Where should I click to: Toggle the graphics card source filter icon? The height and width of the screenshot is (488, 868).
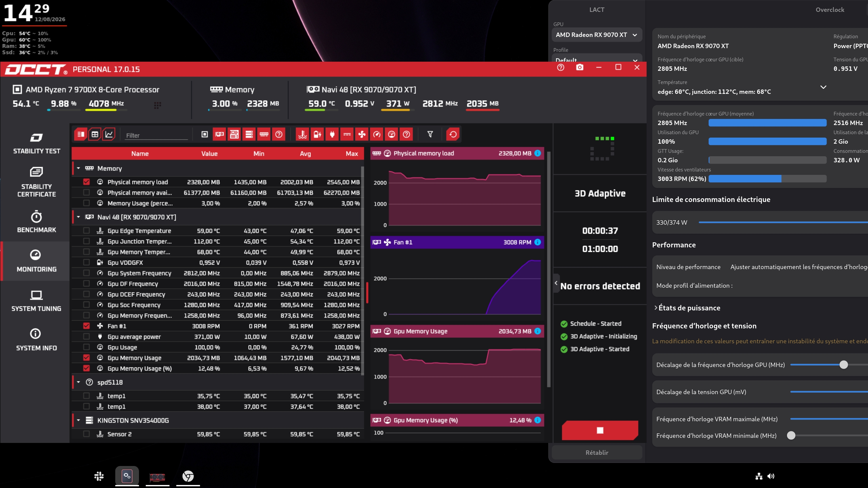(x=219, y=135)
